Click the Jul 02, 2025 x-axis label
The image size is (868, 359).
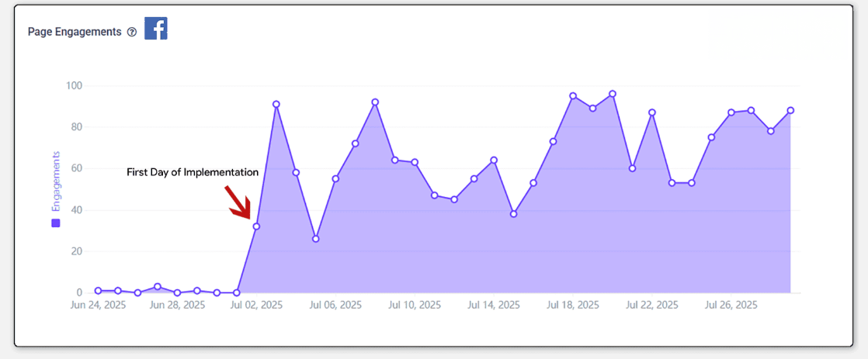[256, 305]
